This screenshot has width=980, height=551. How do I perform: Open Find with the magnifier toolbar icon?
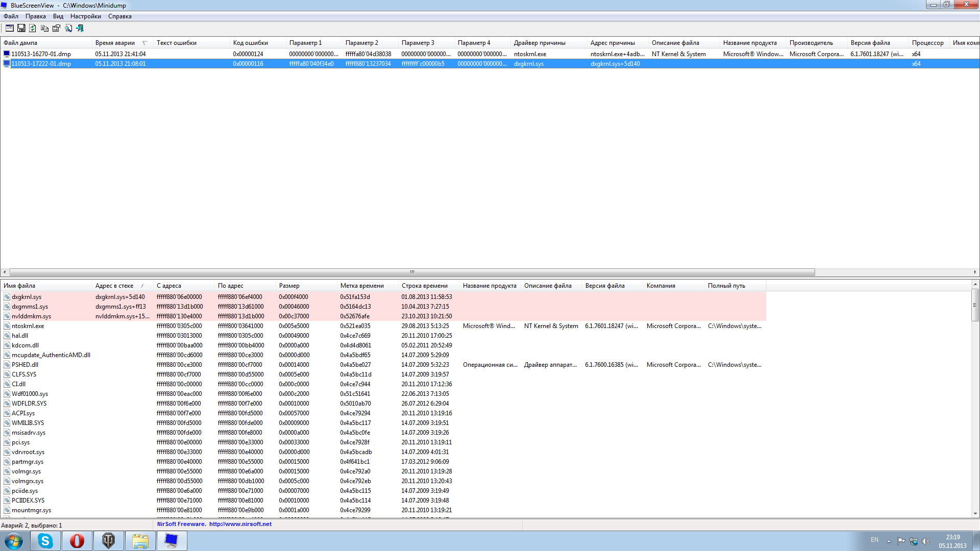[68, 28]
